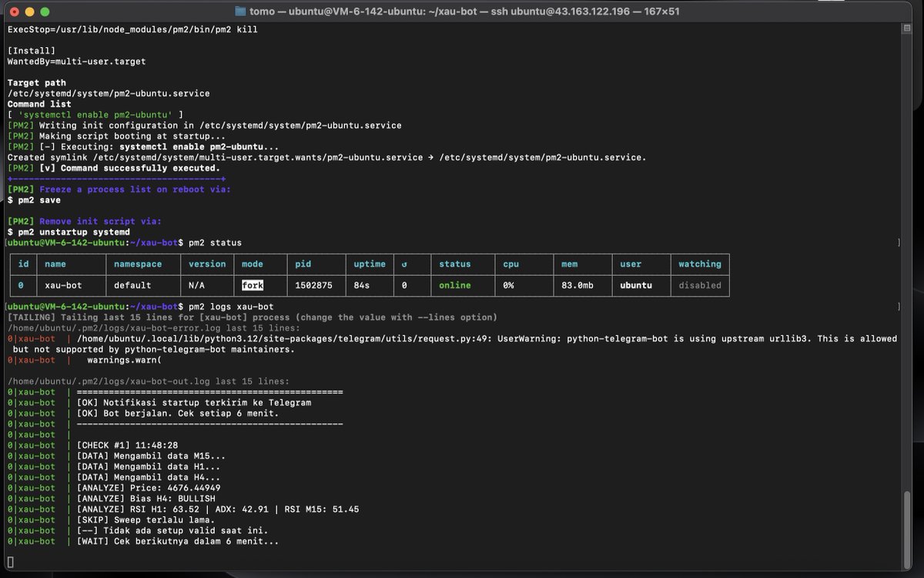924x578 pixels.
Task: Click the pid value 1502875
Action: click(314, 285)
